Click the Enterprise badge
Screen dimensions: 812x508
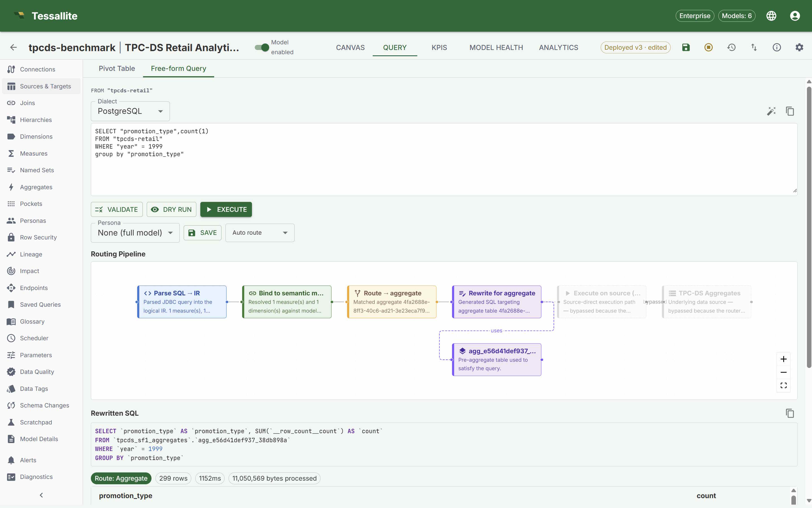695,16
